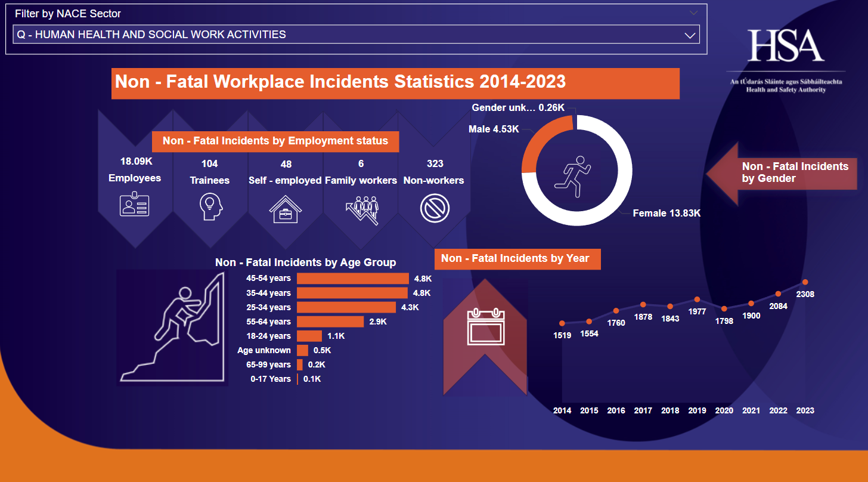Click the climbing person age group icon

pos(173,328)
